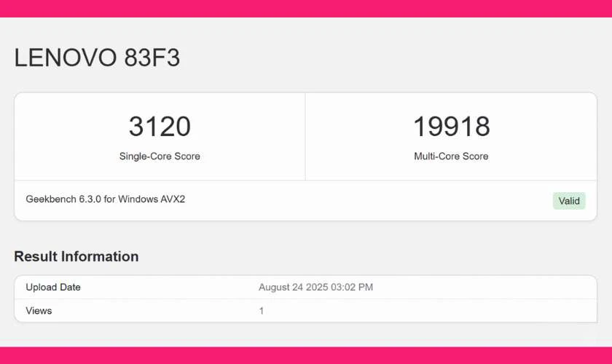Click the Views row label
This screenshot has height=364, width=612.
pos(39,311)
